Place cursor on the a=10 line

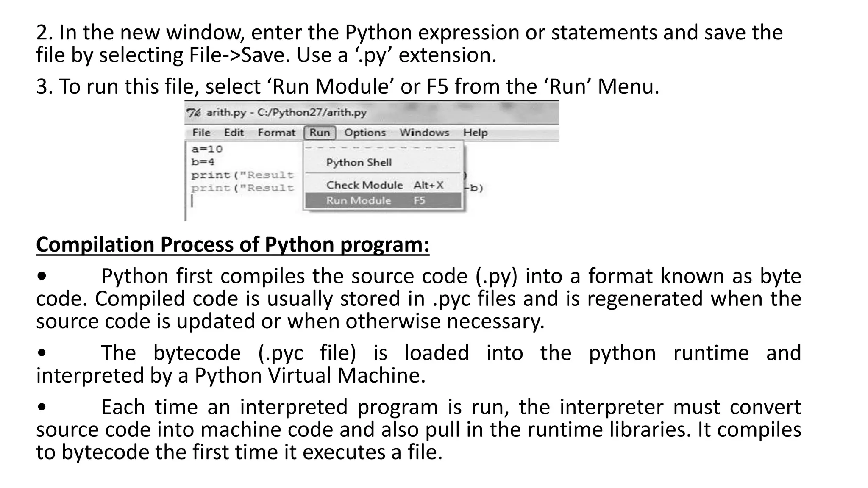207,149
